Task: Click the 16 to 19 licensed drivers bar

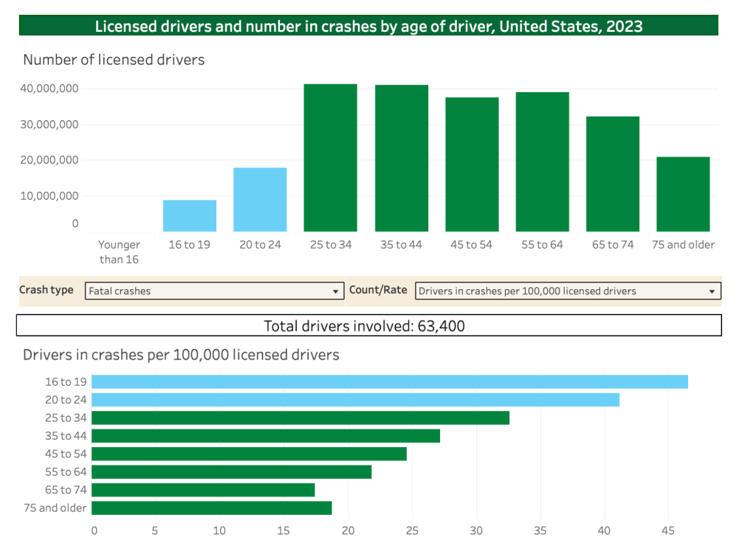Action: (x=190, y=215)
